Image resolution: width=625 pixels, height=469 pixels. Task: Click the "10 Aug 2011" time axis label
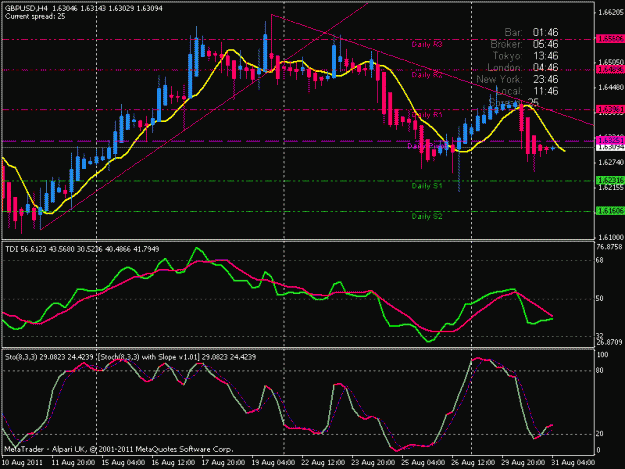point(22,462)
